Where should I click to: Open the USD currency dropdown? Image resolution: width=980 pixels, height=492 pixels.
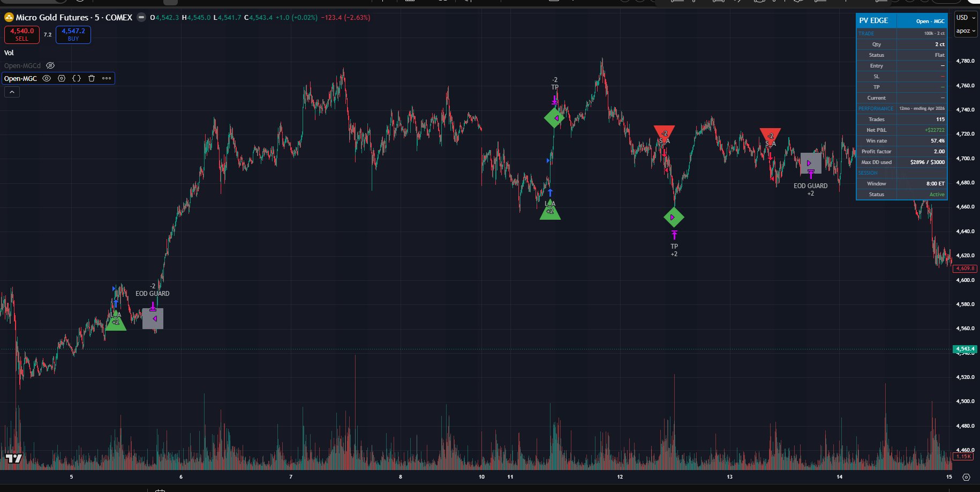click(966, 17)
